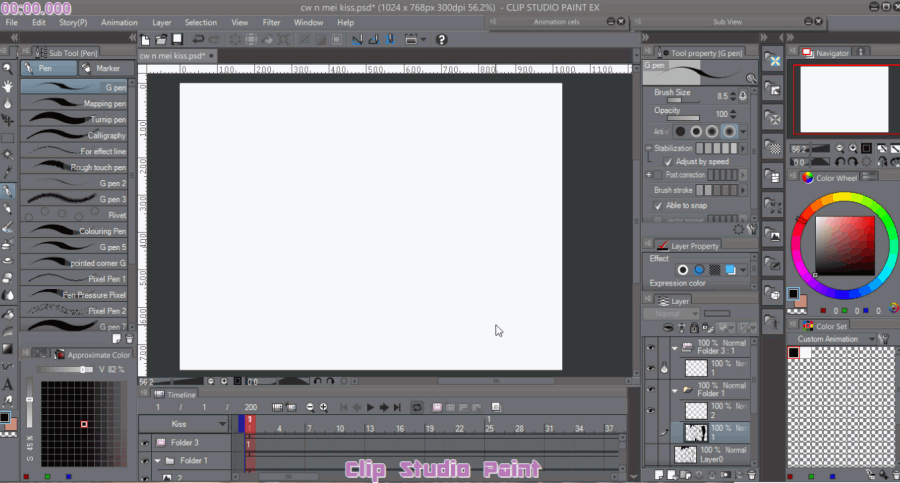Expand layer Effect options dropdown arrow
Image resolution: width=900 pixels, height=483 pixels.
pyautogui.click(x=743, y=270)
